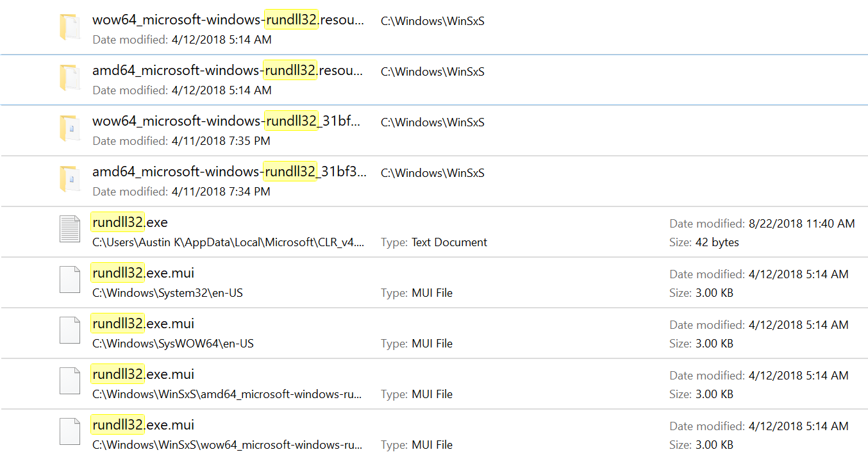Select rundll32.exe.mui name in System32\en-US row
The width and height of the screenshot is (868, 459).
(143, 273)
